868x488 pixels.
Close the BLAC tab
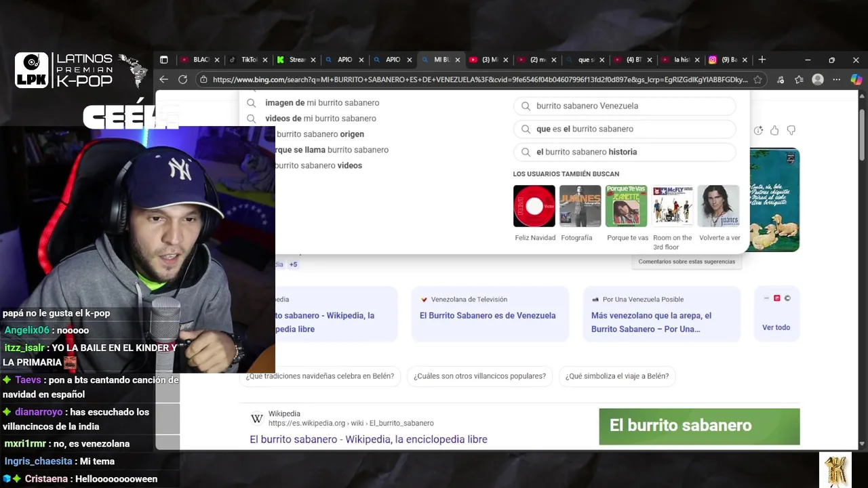click(217, 60)
